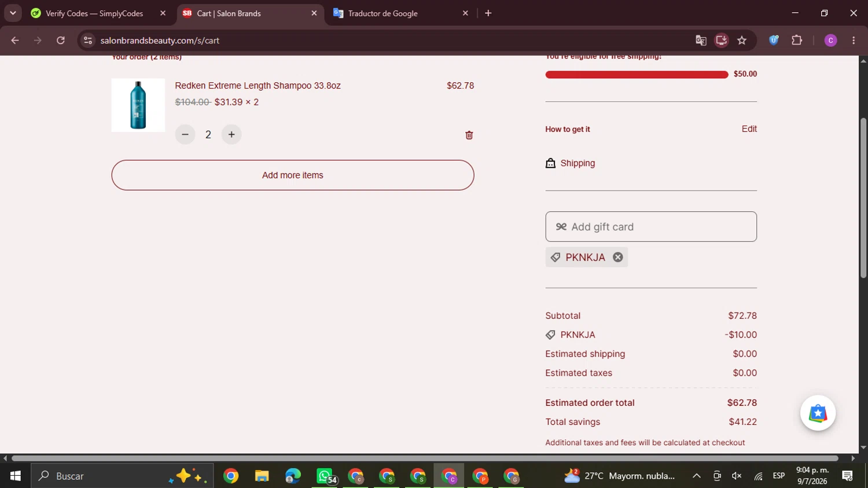The image size is (868, 488).
Task: Open Google Chrome from taskbar
Action: tap(231, 476)
